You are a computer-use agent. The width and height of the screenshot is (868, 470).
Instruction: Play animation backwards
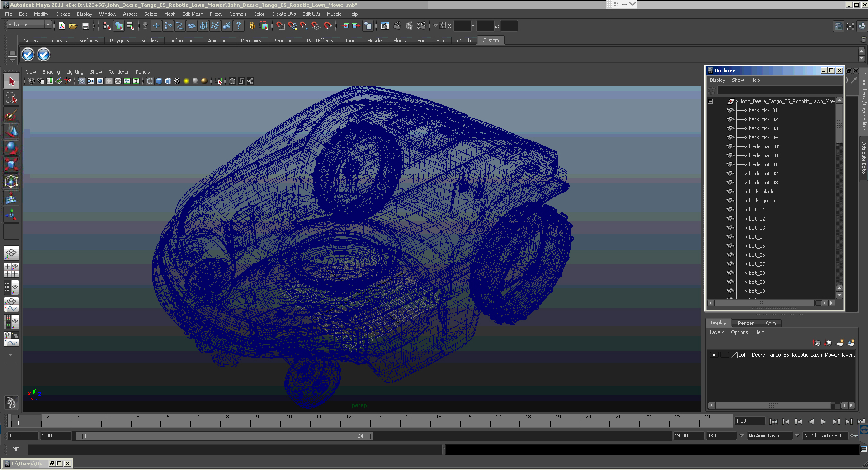(811, 422)
